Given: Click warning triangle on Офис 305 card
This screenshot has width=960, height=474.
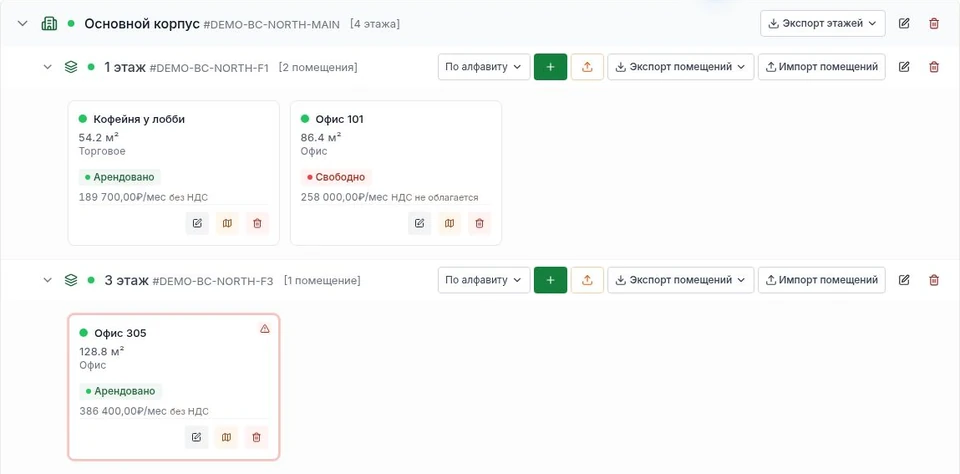Looking at the screenshot, I should [x=264, y=329].
